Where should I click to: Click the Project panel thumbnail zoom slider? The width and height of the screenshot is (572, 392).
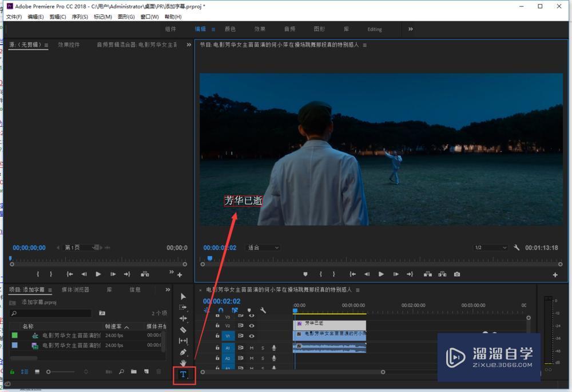coord(49,372)
